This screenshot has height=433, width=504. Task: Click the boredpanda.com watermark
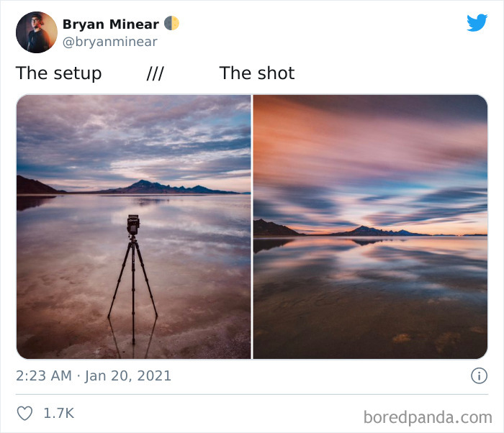pos(428,418)
